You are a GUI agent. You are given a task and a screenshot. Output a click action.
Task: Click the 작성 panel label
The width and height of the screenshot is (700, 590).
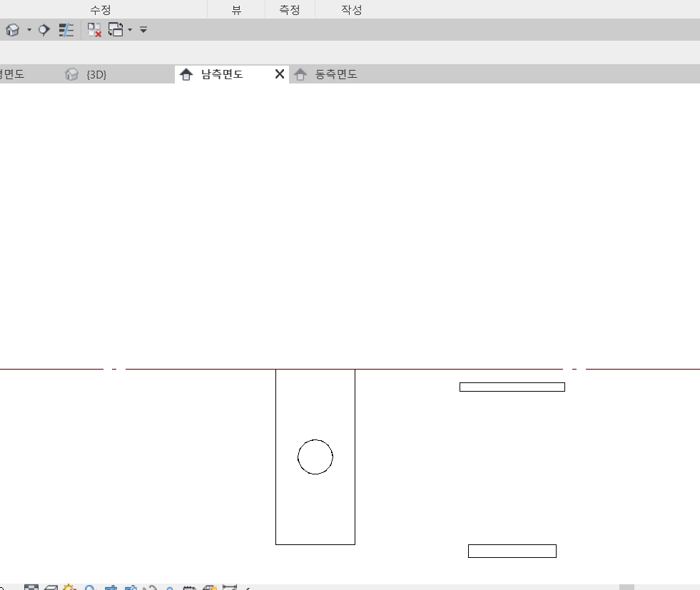(352, 10)
